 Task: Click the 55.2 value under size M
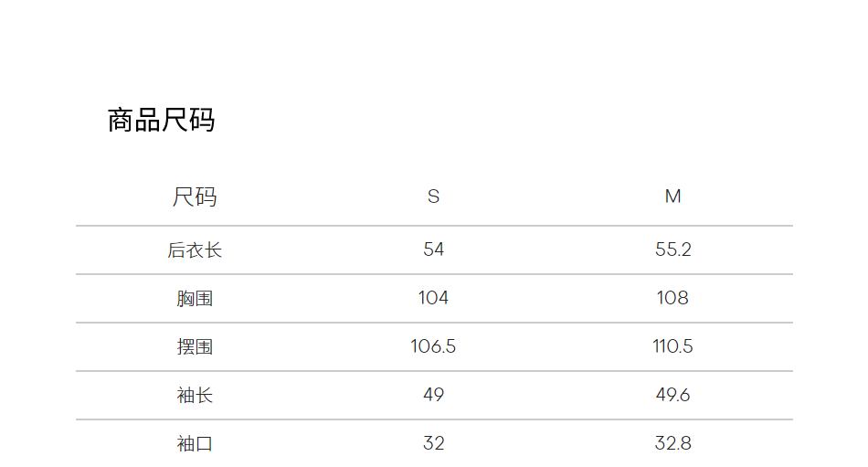[x=672, y=249]
